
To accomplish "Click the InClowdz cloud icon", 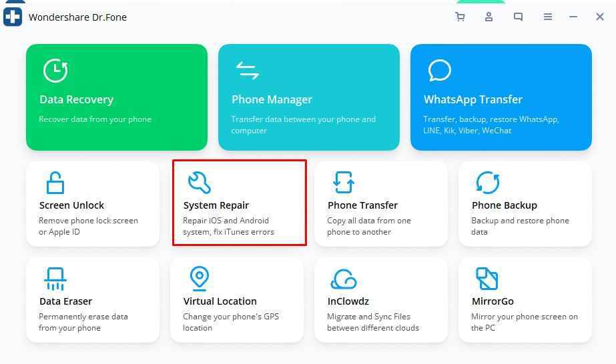I will pyautogui.click(x=343, y=279).
